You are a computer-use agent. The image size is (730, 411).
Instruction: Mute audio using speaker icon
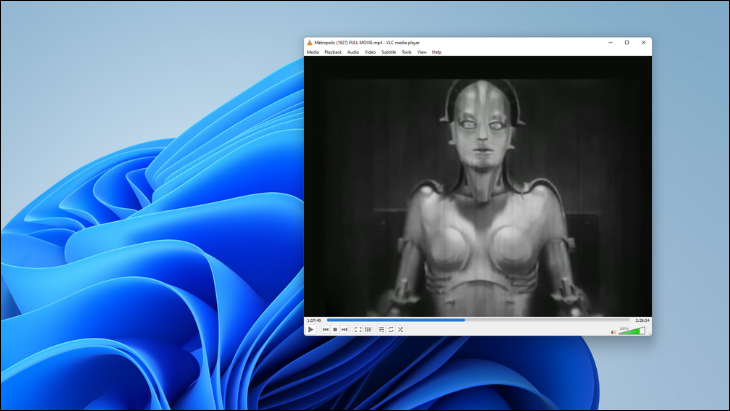614,332
